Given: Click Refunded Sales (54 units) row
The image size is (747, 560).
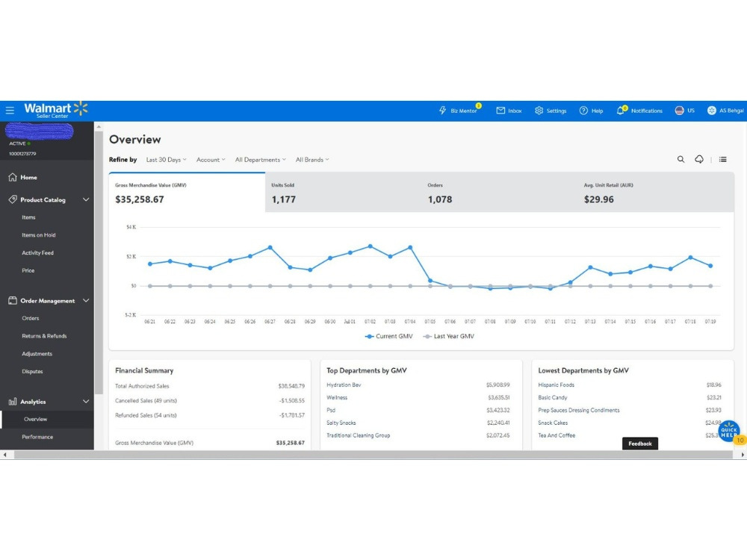Looking at the screenshot, I should point(210,415).
